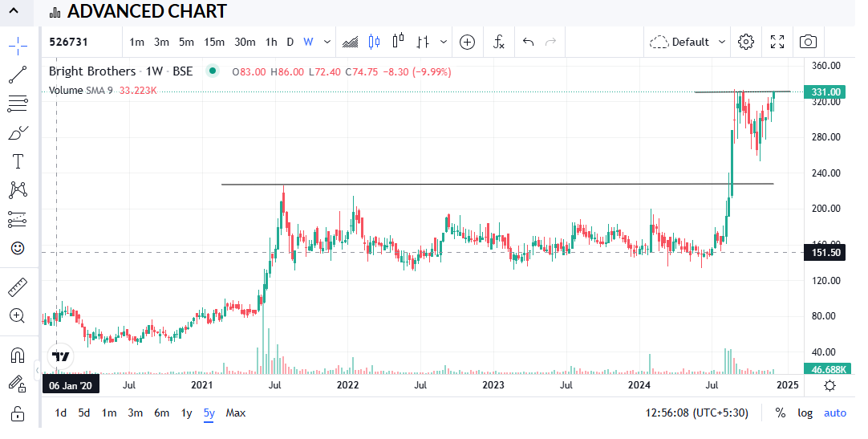Click the 331.00 price label
This screenshot has height=439, width=868.
pyautogui.click(x=825, y=92)
